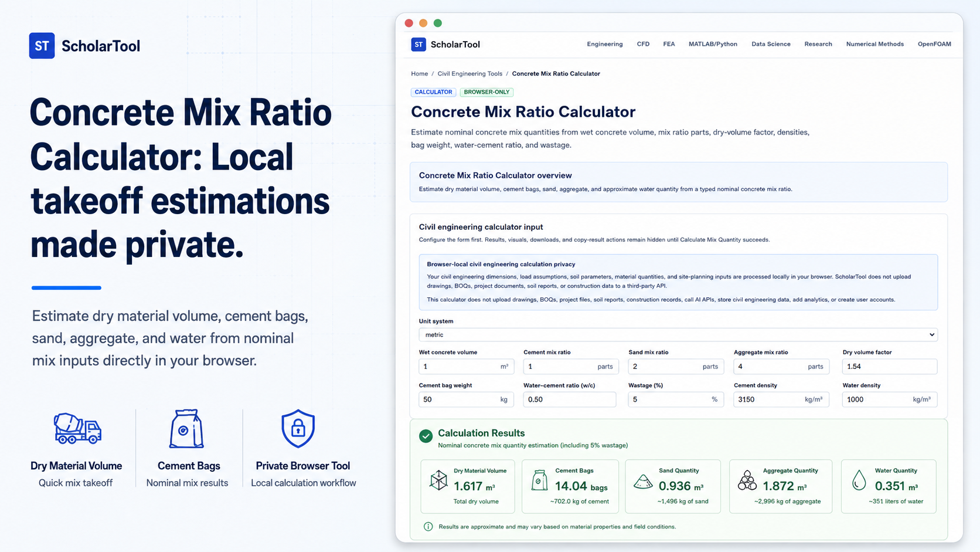Viewport: 980px width, 552px height.
Task: Open the Data Science nav item
Action: 771,44
